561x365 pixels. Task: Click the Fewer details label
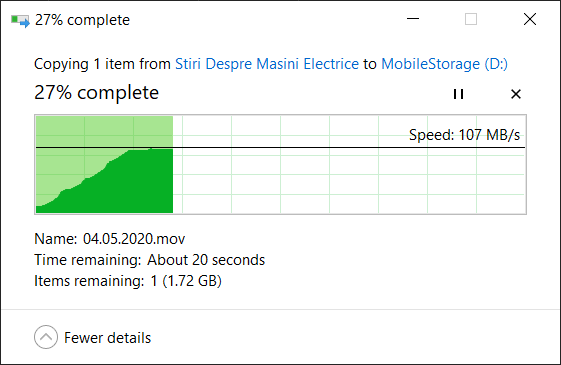pyautogui.click(x=107, y=338)
